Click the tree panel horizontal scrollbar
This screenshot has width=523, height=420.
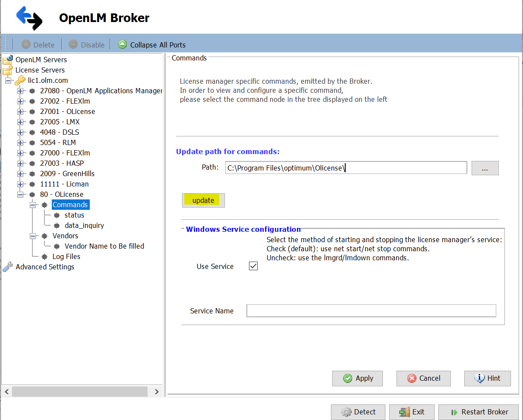point(80,392)
